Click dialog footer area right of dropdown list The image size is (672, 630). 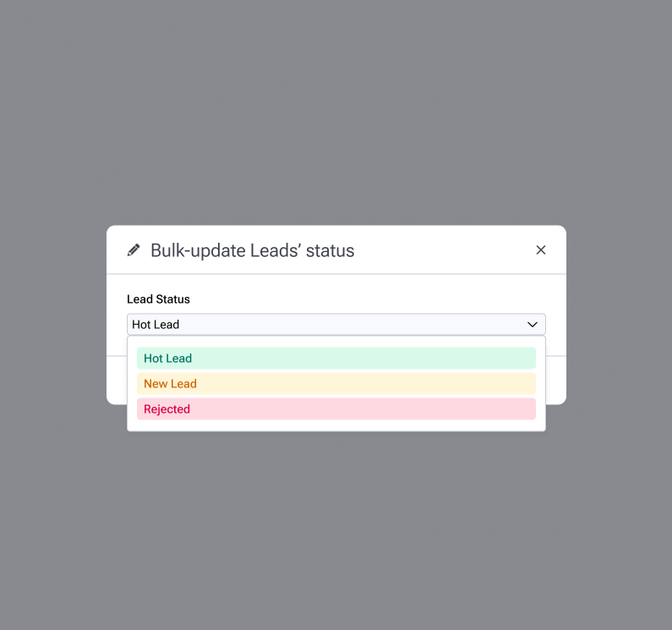coord(556,381)
